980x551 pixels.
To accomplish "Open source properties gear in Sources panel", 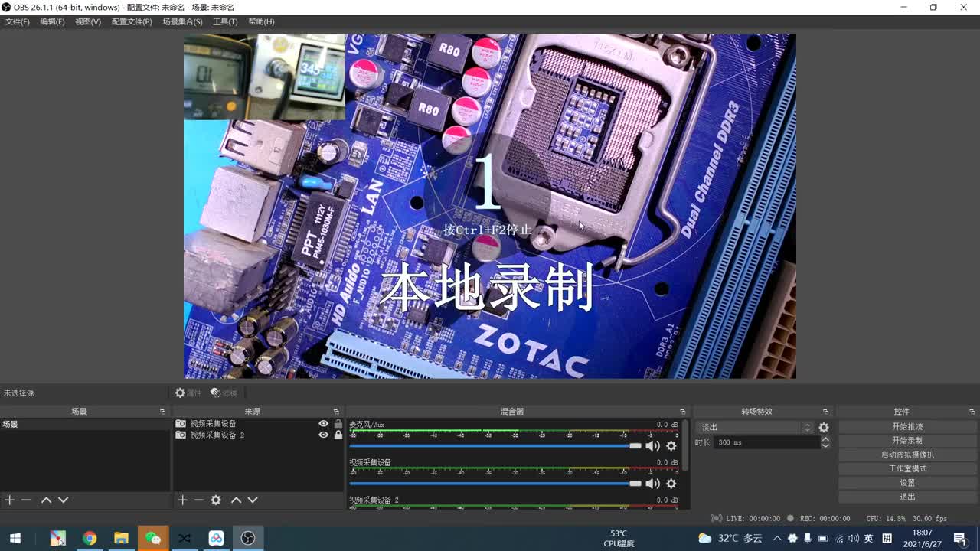I will coord(216,500).
